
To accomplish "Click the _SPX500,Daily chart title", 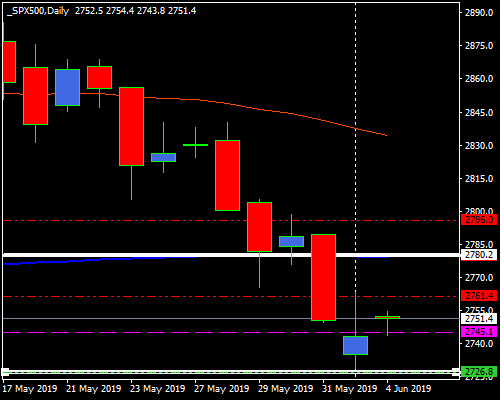I will (x=38, y=11).
